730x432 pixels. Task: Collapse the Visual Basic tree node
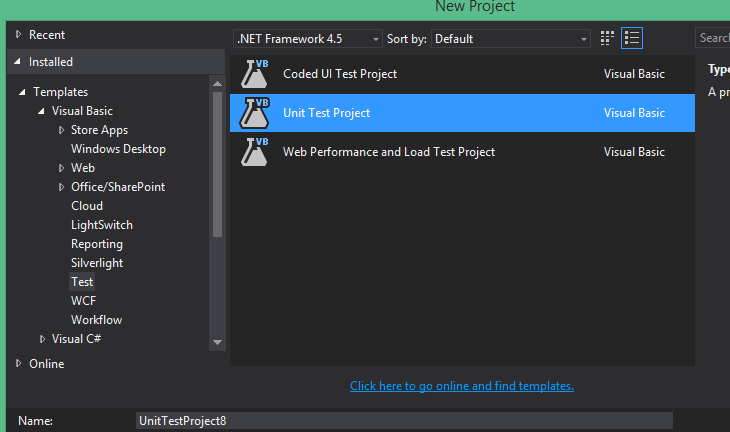click(x=42, y=111)
